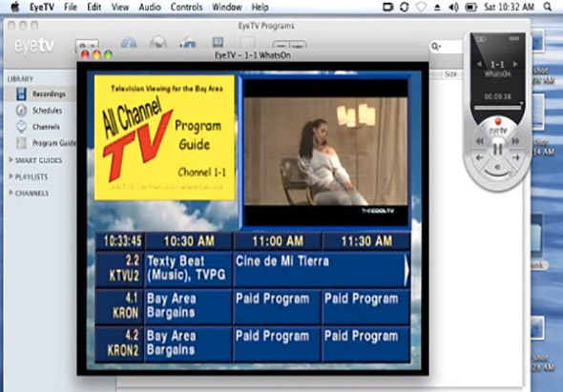Click the EyeTV menu bar status icon

coord(387,8)
